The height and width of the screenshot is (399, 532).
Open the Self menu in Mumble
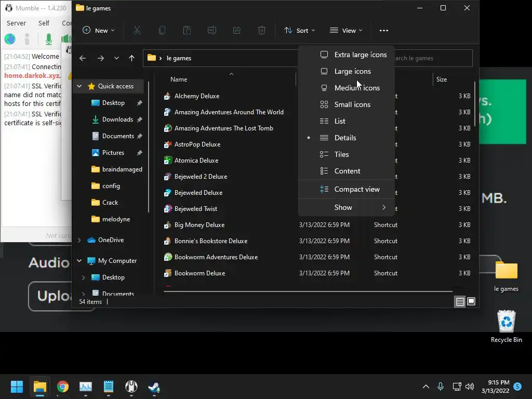point(44,23)
